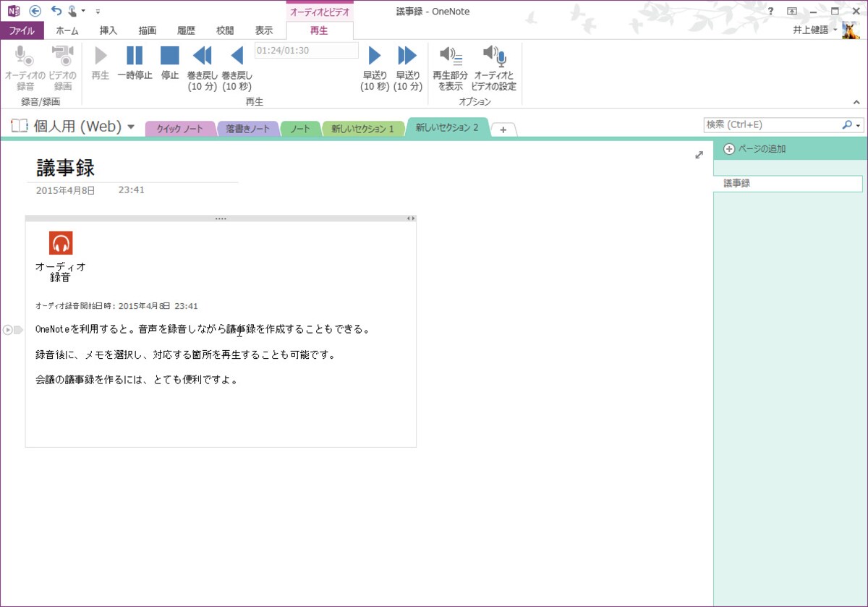Screen dimensions: 868x607
Task: Click the note container width arrows
Action: 410,218
